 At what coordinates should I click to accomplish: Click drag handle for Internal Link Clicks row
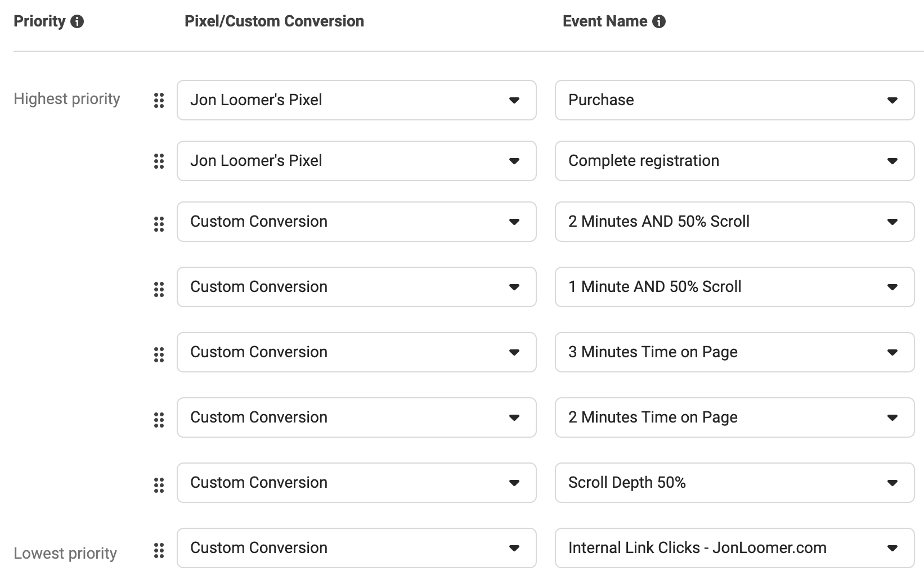[159, 551]
